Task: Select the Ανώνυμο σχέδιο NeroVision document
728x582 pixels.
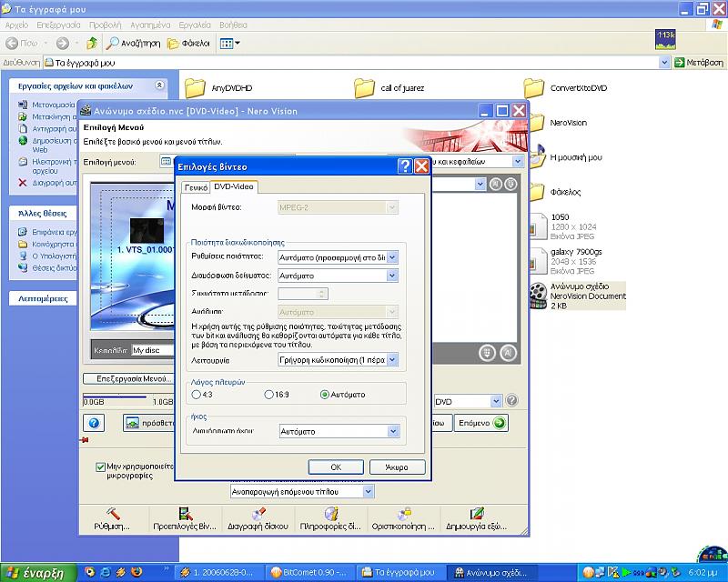Action: [x=578, y=296]
